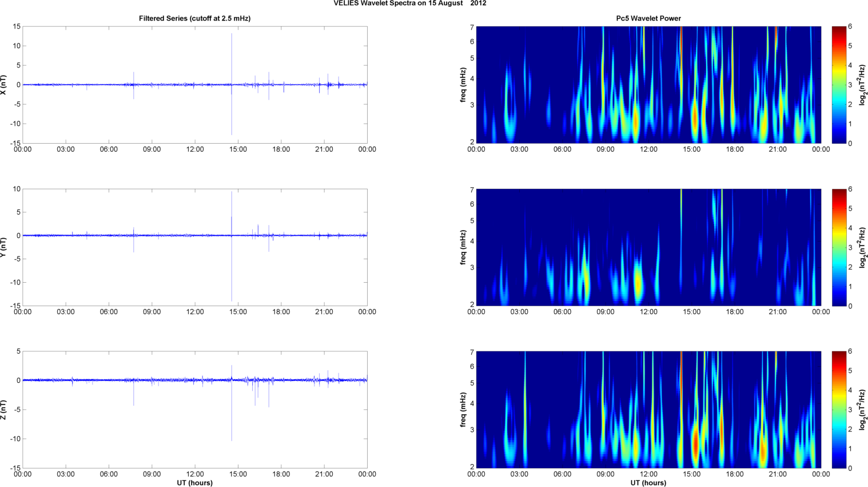
Task: Pick the top wavelet plot's colorbar
Action: coord(839,85)
